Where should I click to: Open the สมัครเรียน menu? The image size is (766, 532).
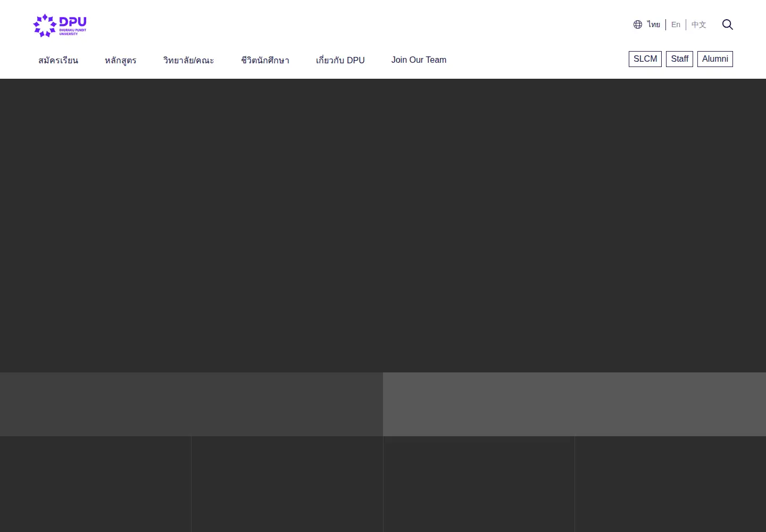pos(58,60)
